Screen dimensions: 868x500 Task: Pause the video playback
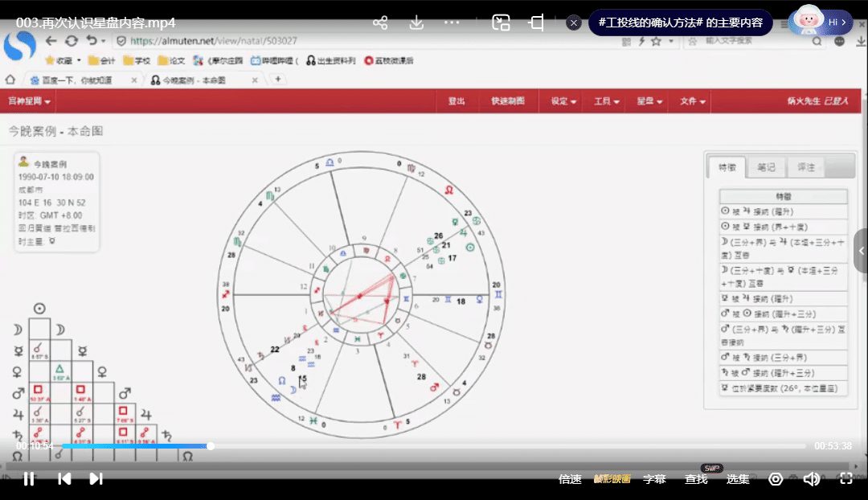29,479
